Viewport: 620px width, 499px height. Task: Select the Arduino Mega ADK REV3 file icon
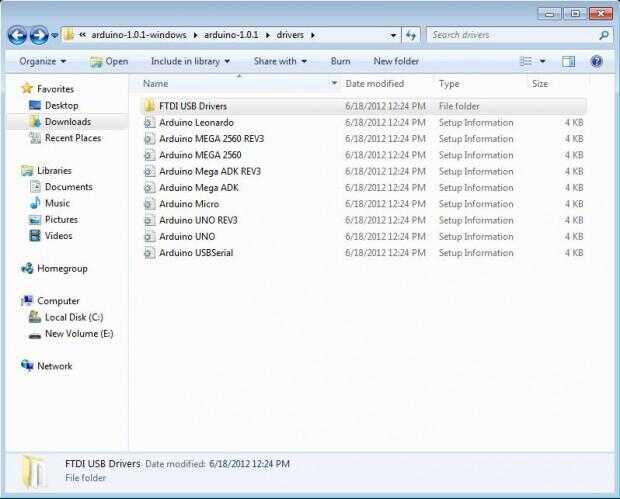(x=149, y=171)
